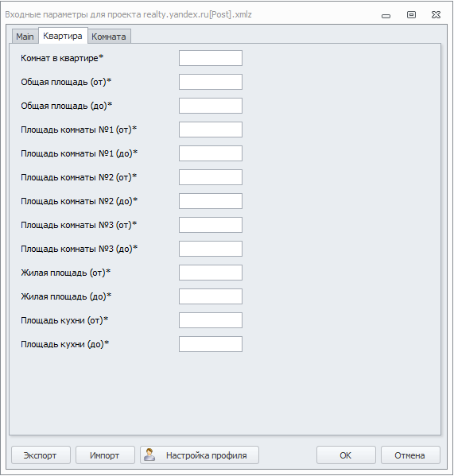Click the Импорт button
Image resolution: width=454 pixels, height=476 pixels.
[105, 455]
